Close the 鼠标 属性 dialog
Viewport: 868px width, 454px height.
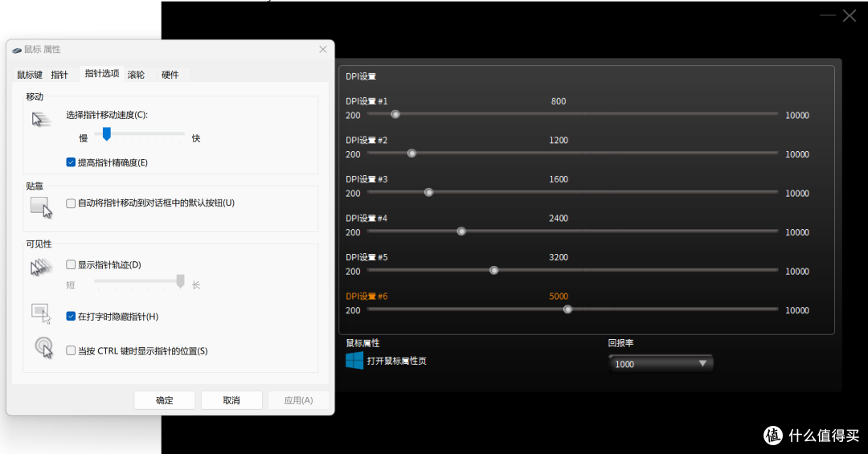(323, 49)
